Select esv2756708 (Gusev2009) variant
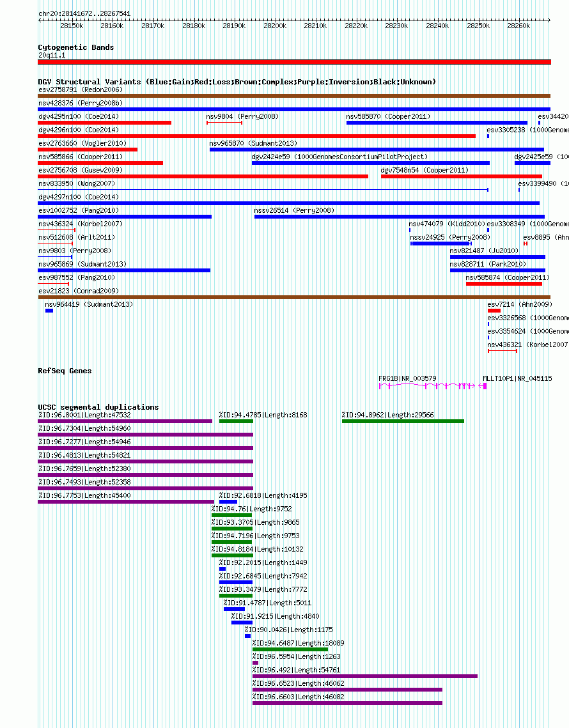The image size is (569, 728). (203, 176)
